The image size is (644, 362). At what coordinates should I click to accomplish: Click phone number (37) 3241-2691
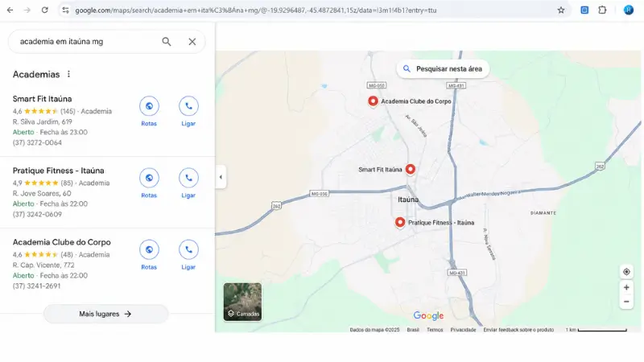click(36, 286)
